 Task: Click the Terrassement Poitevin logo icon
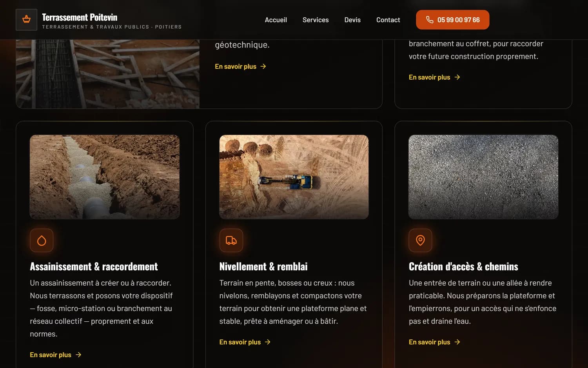(x=26, y=20)
